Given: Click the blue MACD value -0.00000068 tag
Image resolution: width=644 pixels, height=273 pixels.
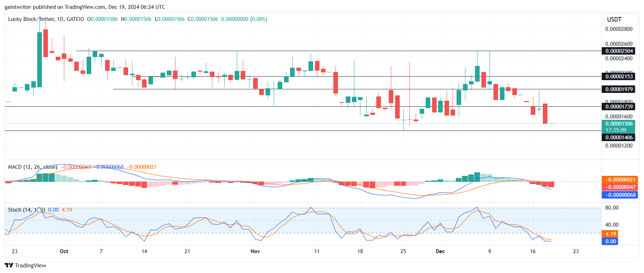Looking at the screenshot, I should click(620, 195).
